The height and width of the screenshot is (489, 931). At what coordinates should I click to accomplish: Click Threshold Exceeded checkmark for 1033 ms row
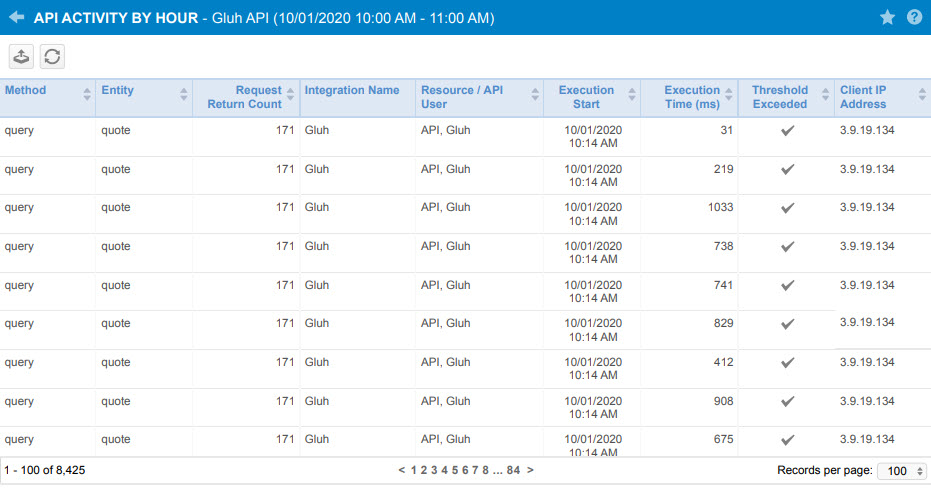pos(787,208)
